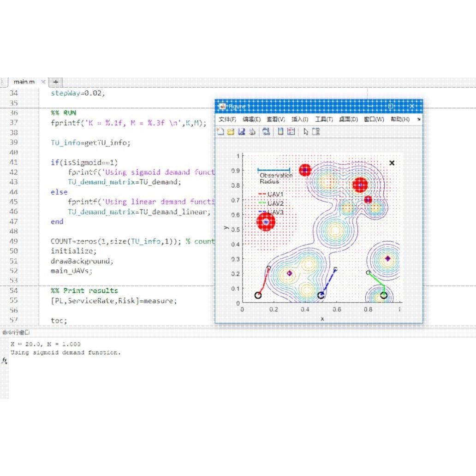This screenshot has height=476, width=476.
Task: Insert a legend using the toolbar icon
Action: [291, 131]
